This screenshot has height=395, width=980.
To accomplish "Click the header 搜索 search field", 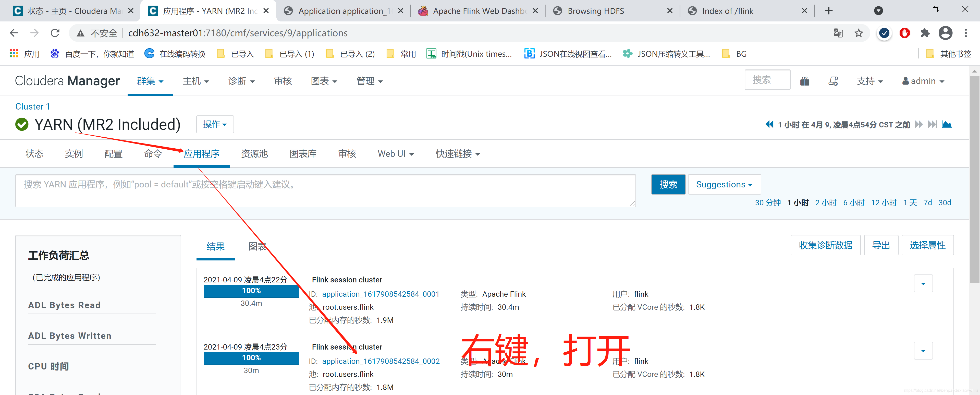I will pyautogui.click(x=767, y=80).
